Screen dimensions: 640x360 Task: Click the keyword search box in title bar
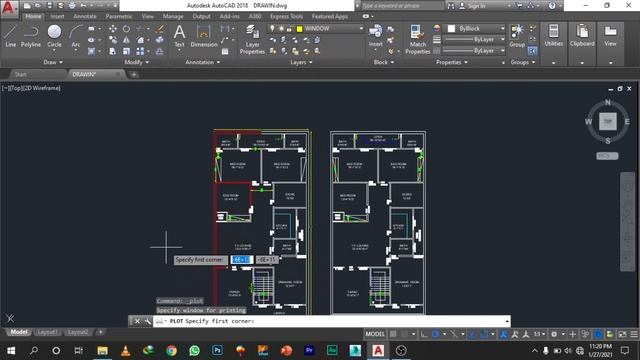click(402, 6)
